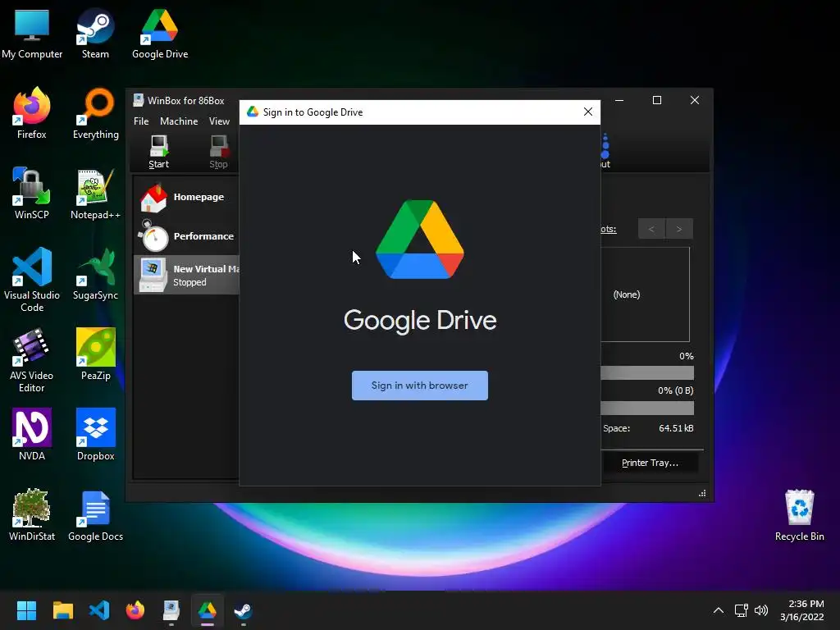Image resolution: width=840 pixels, height=630 pixels.
Task: Open SugarSync desktop shortcut
Action: [95, 274]
